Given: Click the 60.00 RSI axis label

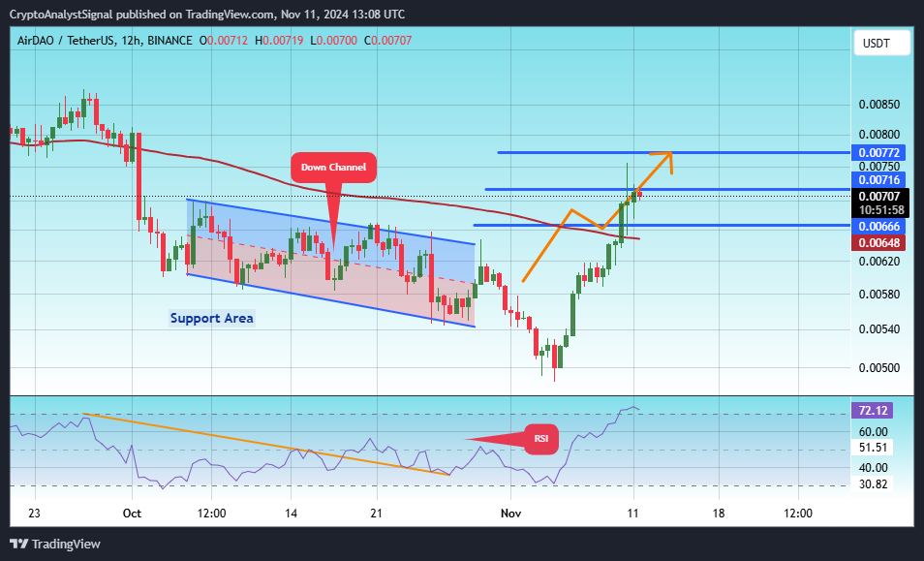Looking at the screenshot, I should pyautogui.click(x=874, y=432).
